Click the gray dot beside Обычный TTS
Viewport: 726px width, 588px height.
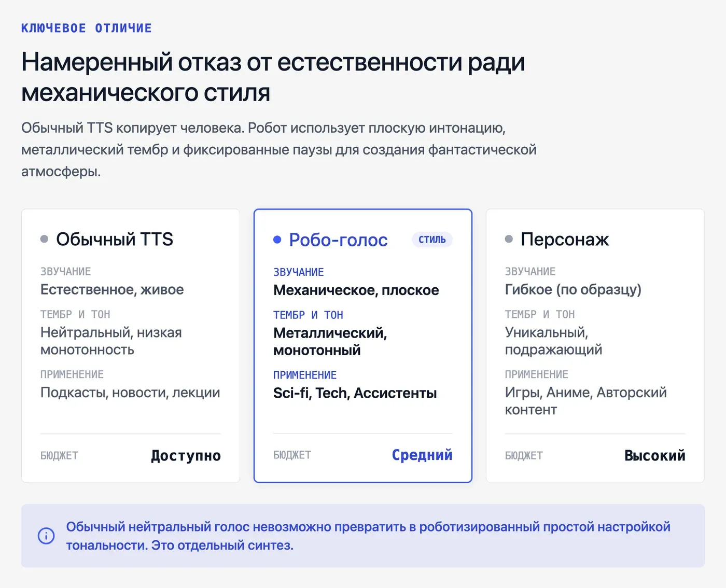coord(45,239)
